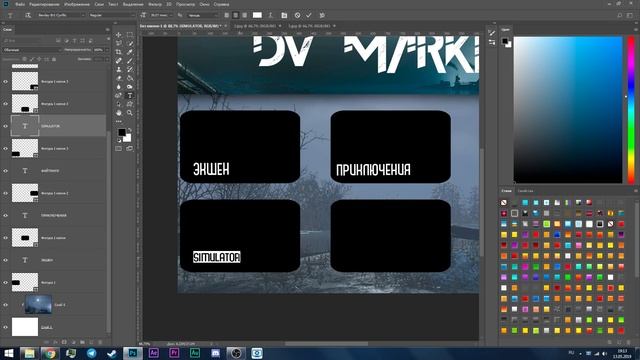Cancel text edit with circle-slash icon
Viewport: 640px width, 360px height.
point(298,15)
